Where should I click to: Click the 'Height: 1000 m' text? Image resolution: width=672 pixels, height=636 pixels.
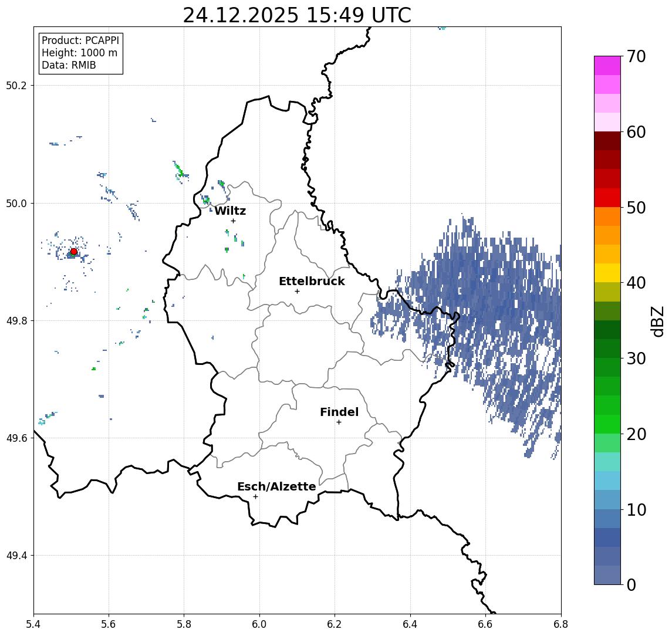click(79, 53)
